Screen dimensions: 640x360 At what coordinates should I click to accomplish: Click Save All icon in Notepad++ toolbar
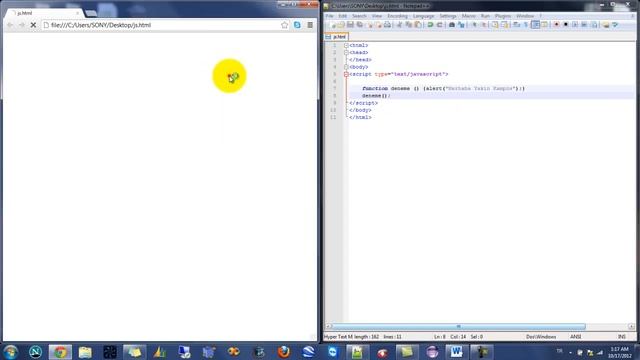coord(360,25)
